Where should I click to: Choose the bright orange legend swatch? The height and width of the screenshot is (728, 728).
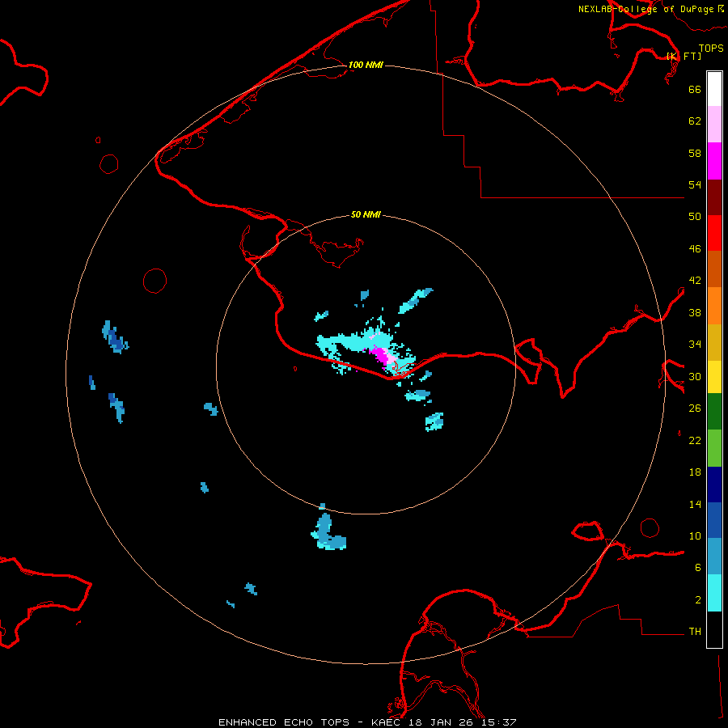coord(714,306)
